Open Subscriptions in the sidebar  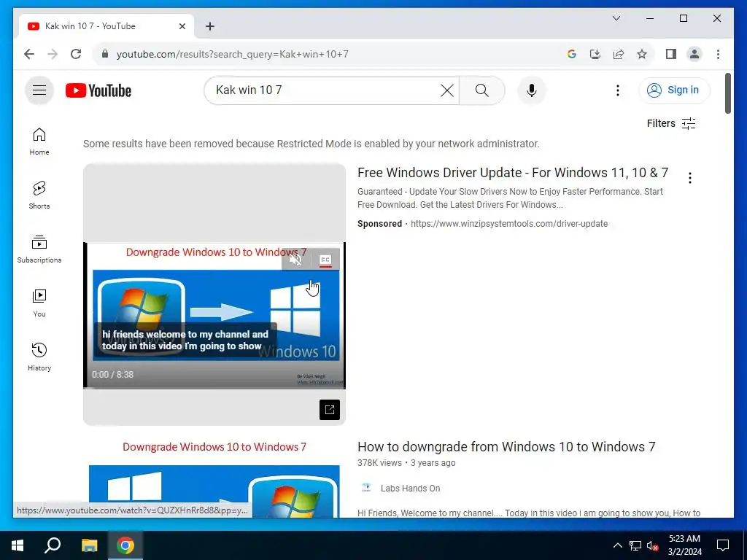pos(39,249)
